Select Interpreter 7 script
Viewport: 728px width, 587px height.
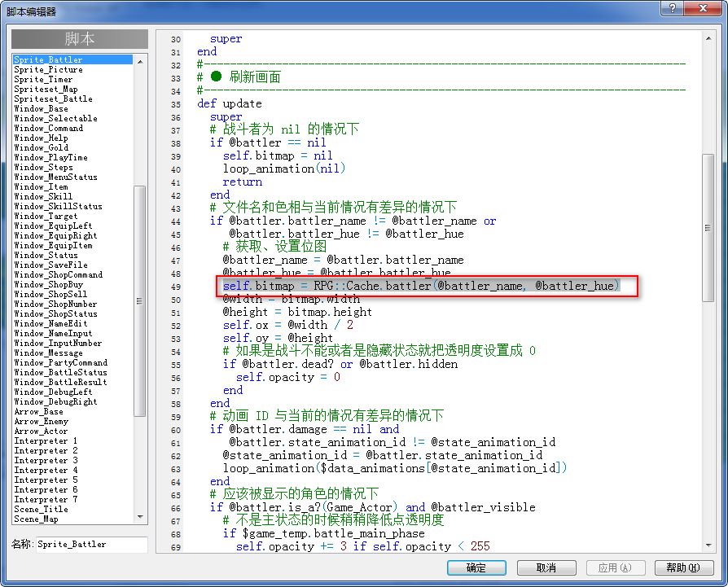click(46, 499)
